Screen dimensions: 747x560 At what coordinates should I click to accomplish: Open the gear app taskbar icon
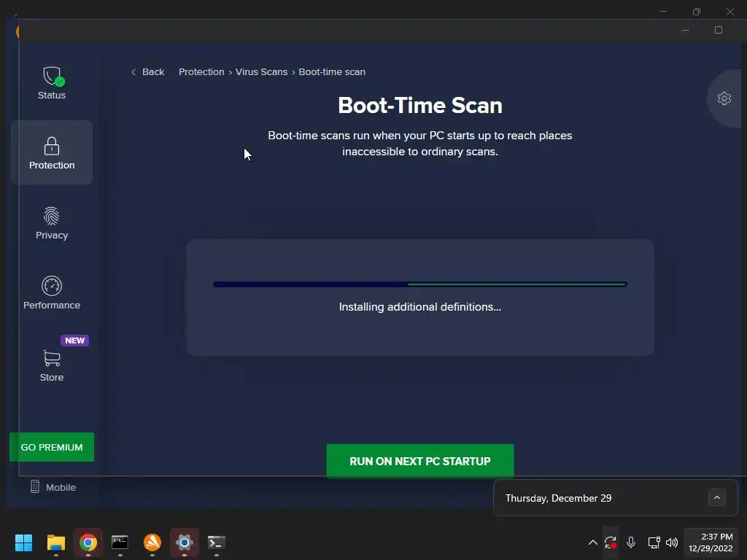pos(185,542)
